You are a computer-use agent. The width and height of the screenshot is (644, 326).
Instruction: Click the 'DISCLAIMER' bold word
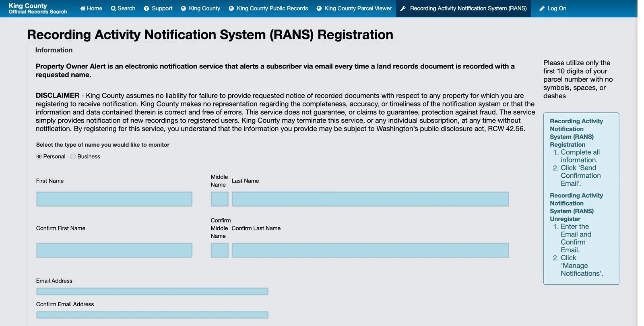tap(58, 96)
